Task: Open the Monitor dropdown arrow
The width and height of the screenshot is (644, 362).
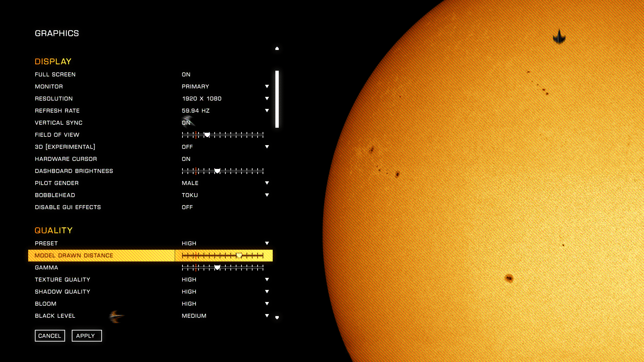Action: 267,86
